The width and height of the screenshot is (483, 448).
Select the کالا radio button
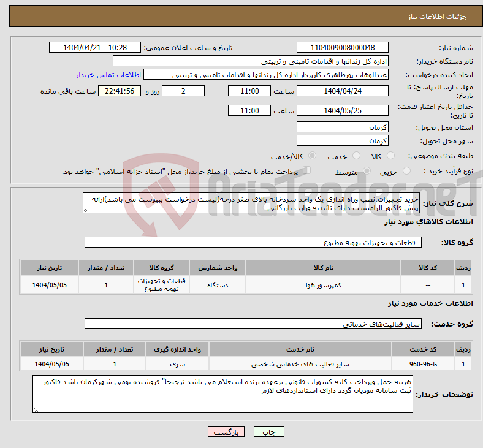[390, 156]
